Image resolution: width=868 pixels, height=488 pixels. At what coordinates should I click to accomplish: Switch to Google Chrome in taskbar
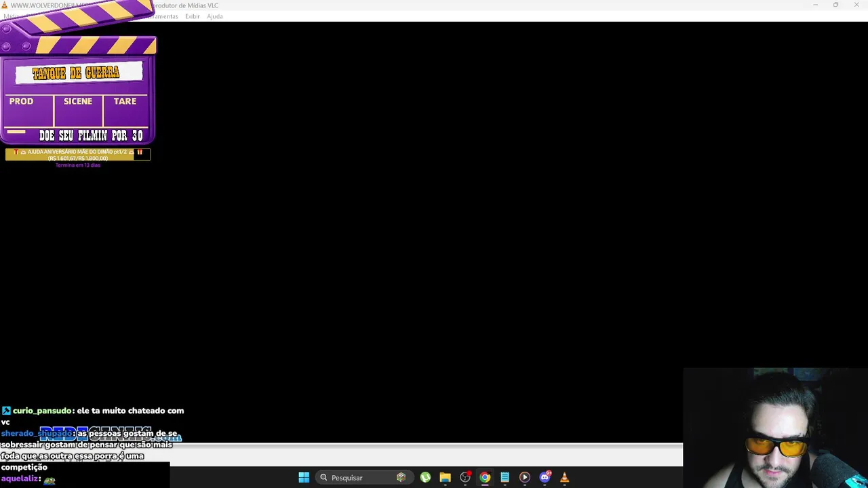tap(485, 478)
